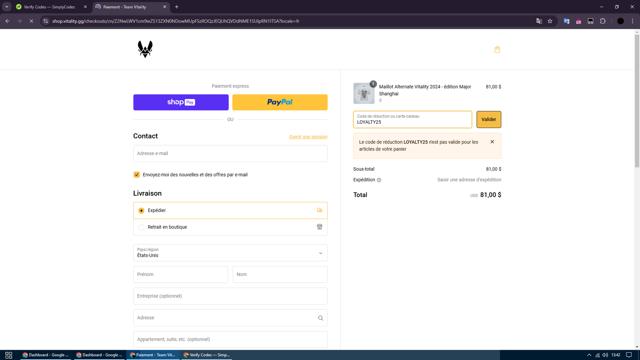View site information icon in address bar
The height and width of the screenshot is (360, 640).
(45, 21)
